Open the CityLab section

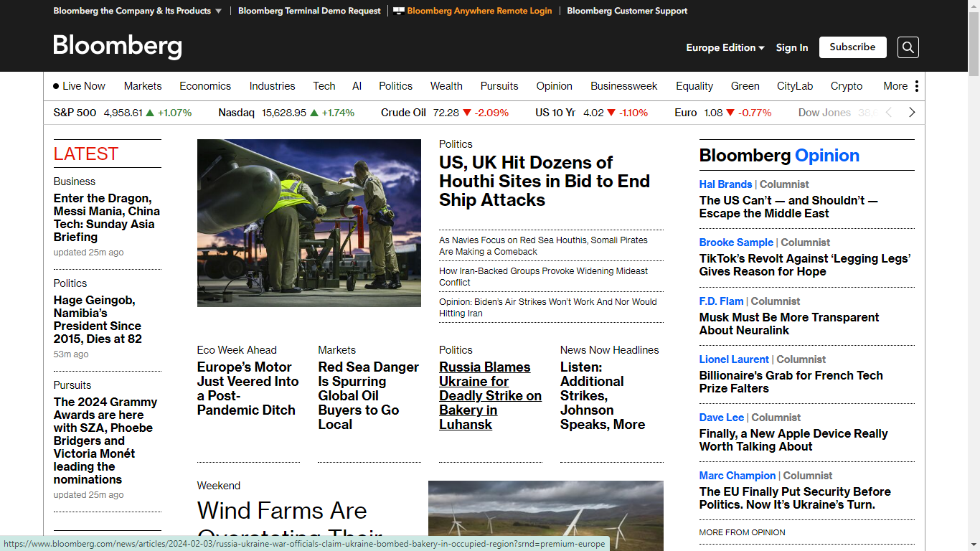(x=795, y=86)
